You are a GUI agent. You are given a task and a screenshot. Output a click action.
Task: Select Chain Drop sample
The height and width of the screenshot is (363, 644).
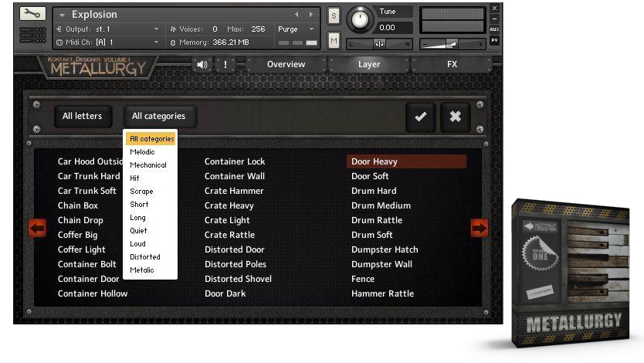coord(80,221)
